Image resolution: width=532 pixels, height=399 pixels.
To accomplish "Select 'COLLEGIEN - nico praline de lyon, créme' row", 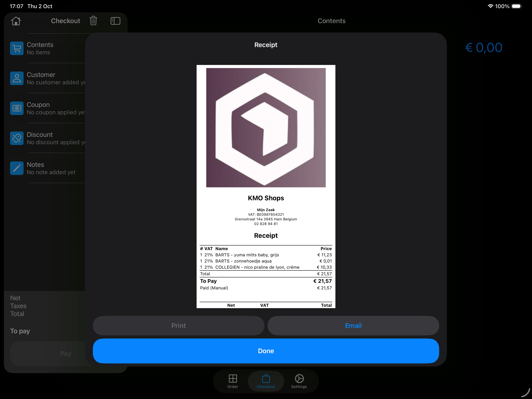I will point(266,267).
